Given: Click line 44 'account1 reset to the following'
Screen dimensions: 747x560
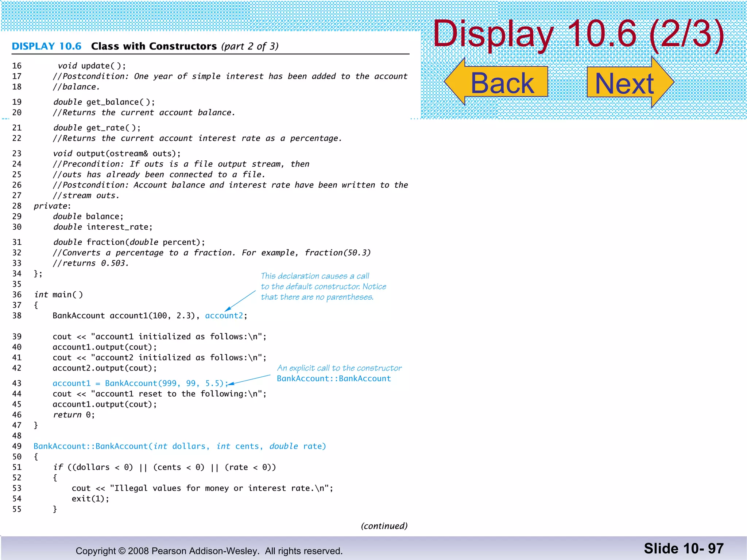Looking at the screenshot, I should coord(160,394).
